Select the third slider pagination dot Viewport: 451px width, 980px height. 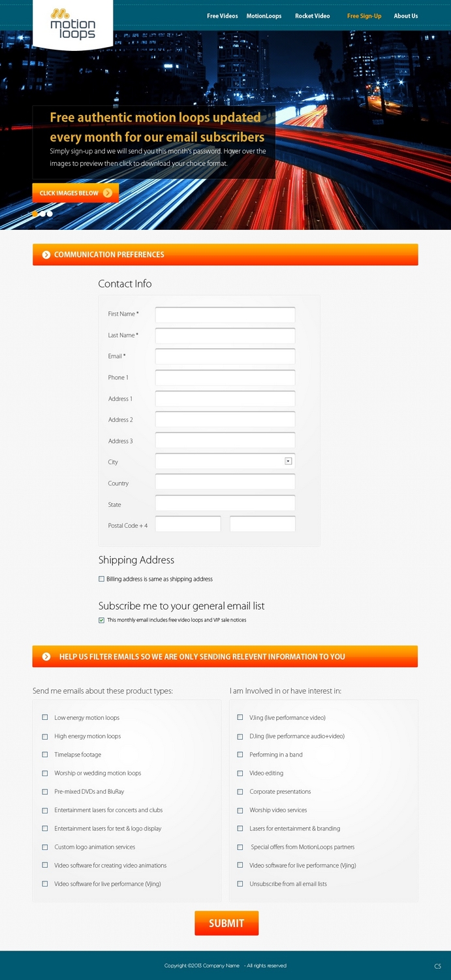(x=50, y=214)
